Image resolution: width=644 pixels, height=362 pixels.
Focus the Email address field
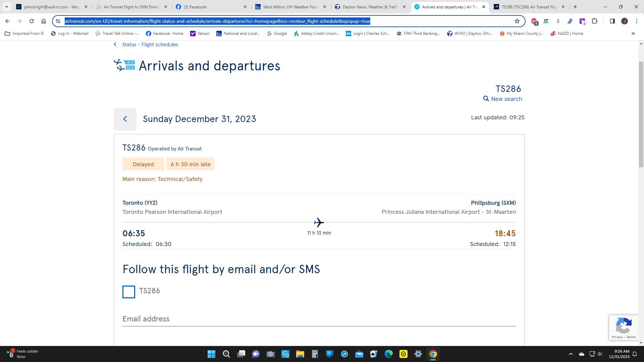point(319,319)
